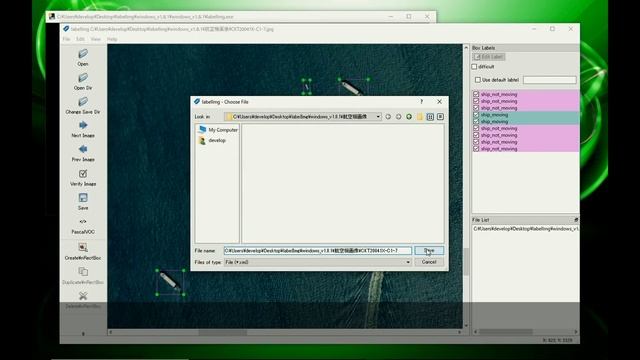The height and width of the screenshot is (360, 640).
Task: Create a new folder in file dialog
Action: pyautogui.click(x=420, y=117)
